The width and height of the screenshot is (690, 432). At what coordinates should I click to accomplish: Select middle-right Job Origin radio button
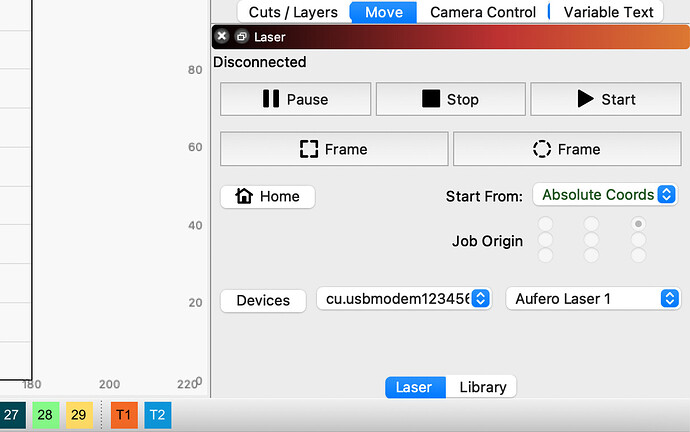coord(638,240)
